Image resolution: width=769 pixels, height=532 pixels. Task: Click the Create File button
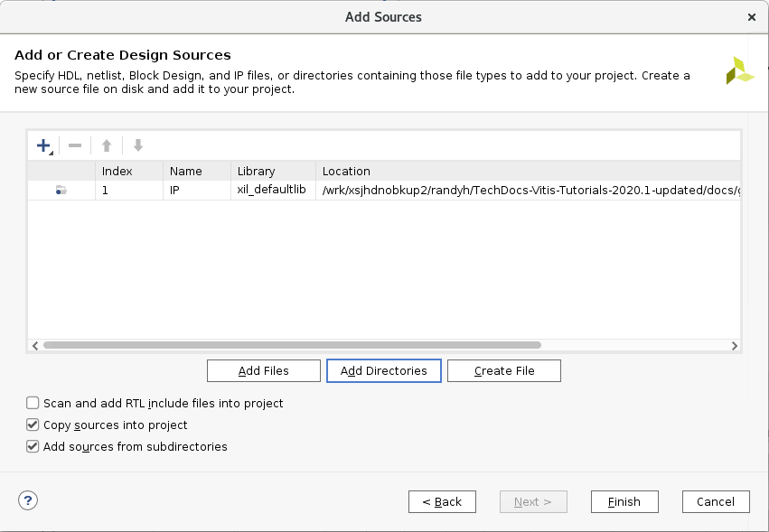tap(504, 370)
